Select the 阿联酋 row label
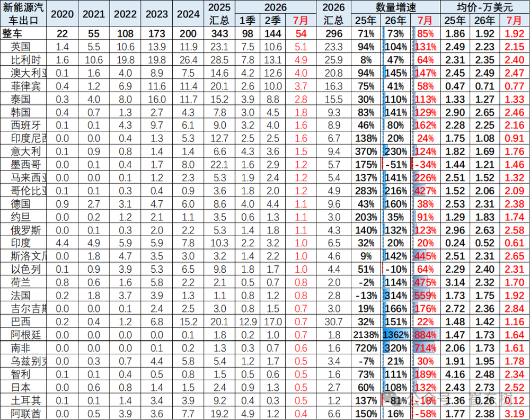Screen dimensions: 530x420 click(25, 414)
